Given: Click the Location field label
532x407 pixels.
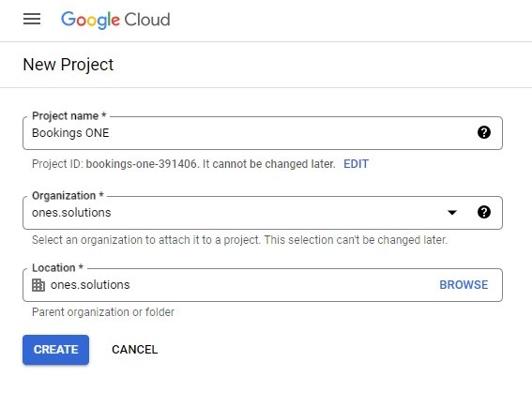Looking at the screenshot, I should click(x=57, y=267).
